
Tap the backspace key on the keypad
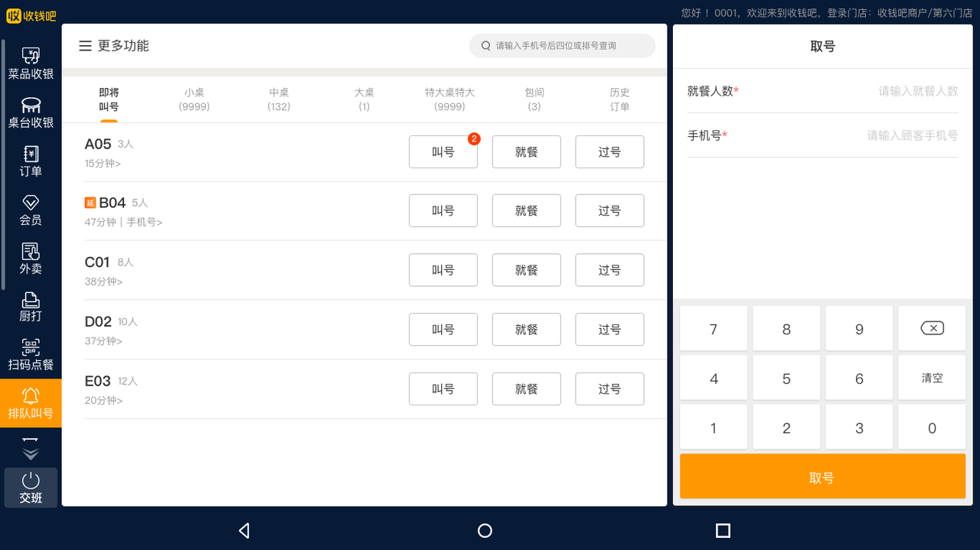932,328
